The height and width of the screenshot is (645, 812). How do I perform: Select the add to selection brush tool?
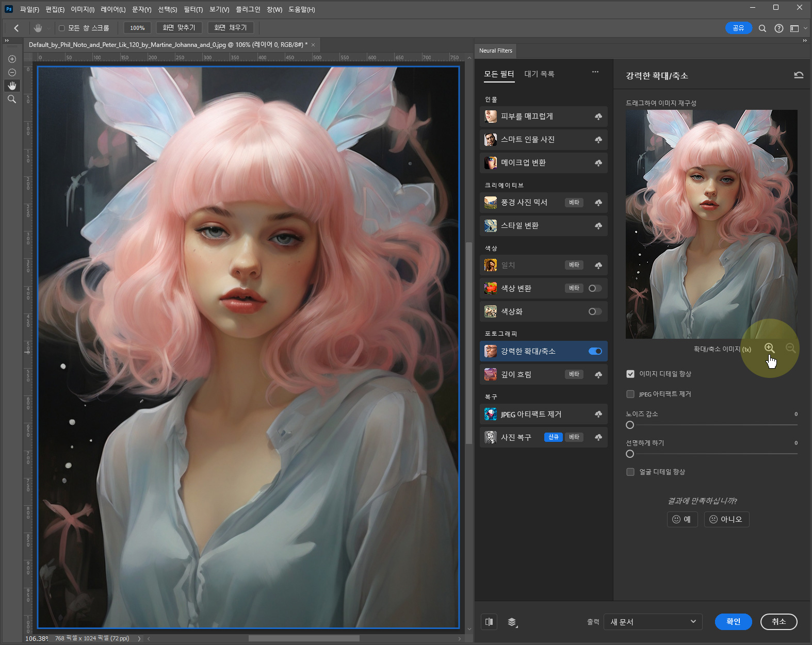[x=12, y=59]
